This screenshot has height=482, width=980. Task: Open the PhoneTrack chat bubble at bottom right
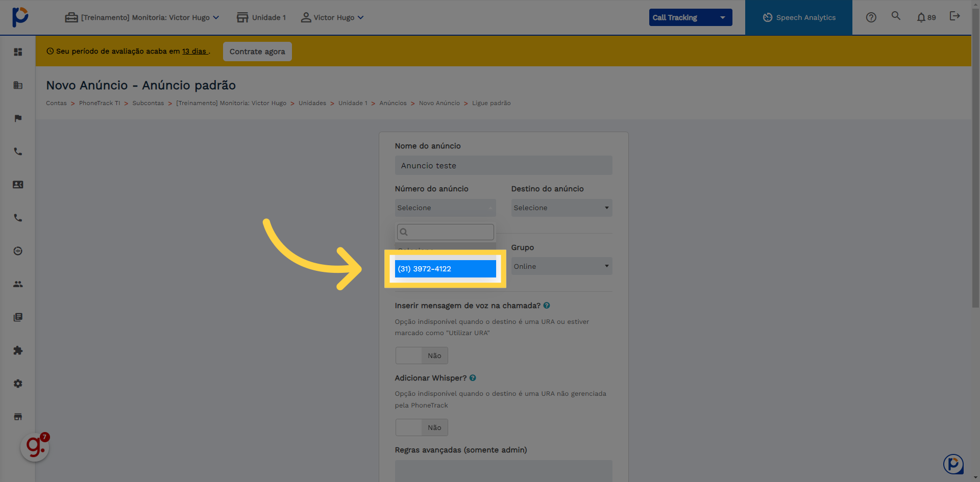point(953,464)
